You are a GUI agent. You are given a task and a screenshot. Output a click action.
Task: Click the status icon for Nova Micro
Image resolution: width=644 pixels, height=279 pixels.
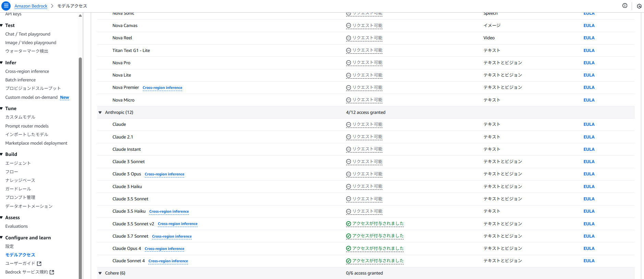(349, 100)
